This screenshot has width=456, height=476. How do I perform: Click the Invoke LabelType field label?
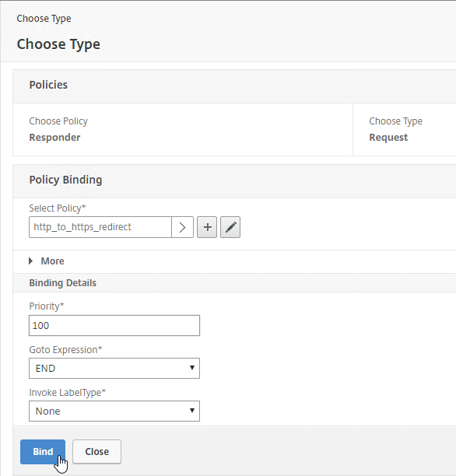[68, 393]
